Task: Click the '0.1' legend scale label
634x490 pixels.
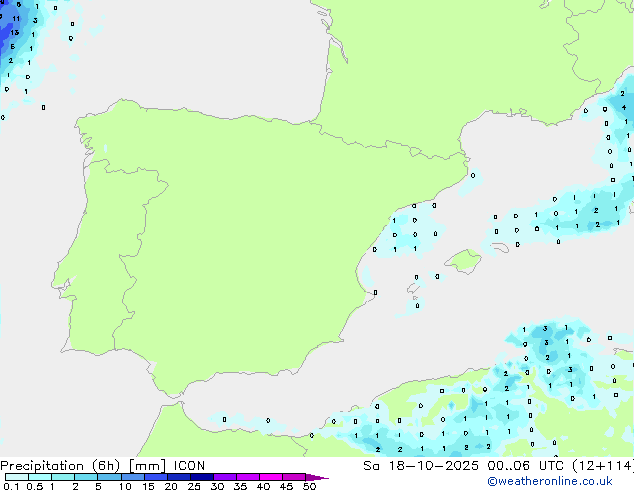Action: click(11, 486)
